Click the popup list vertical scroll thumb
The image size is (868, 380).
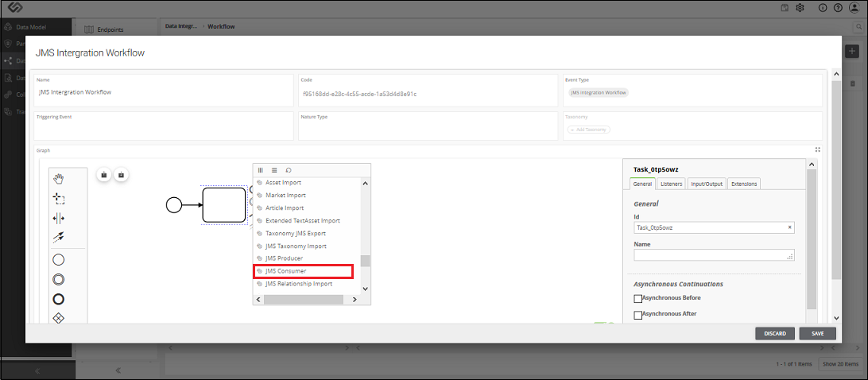pyautogui.click(x=365, y=261)
